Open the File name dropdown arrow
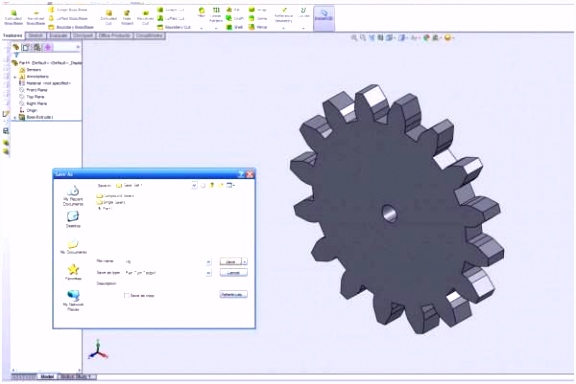 pos(209,262)
